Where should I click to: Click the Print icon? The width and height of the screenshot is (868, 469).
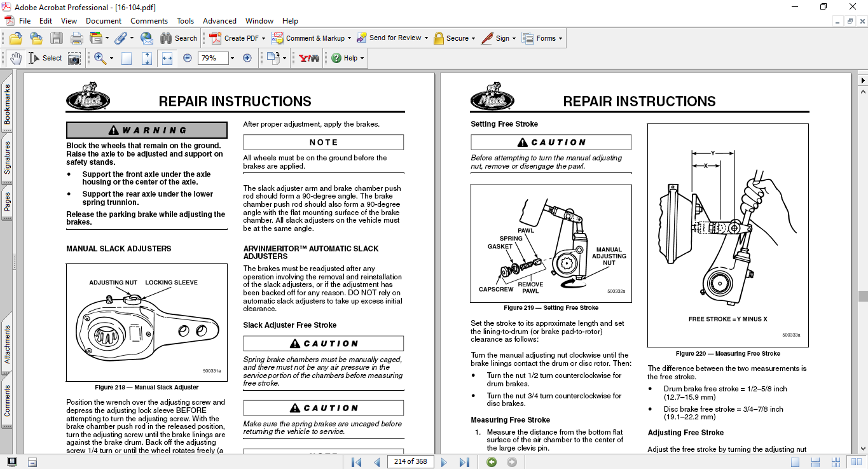pos(77,38)
